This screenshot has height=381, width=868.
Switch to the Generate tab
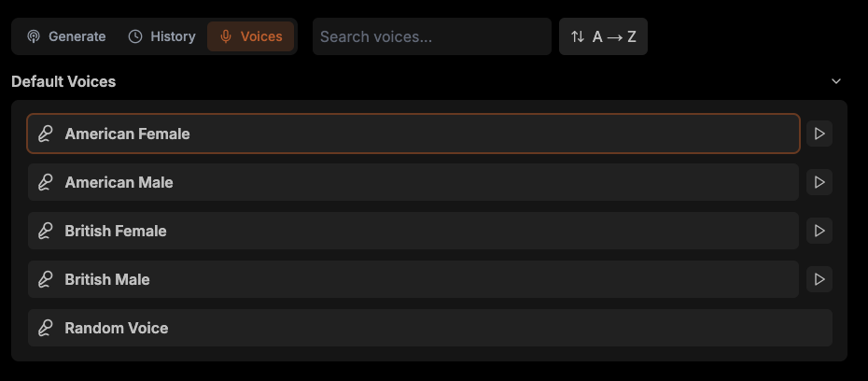point(66,36)
